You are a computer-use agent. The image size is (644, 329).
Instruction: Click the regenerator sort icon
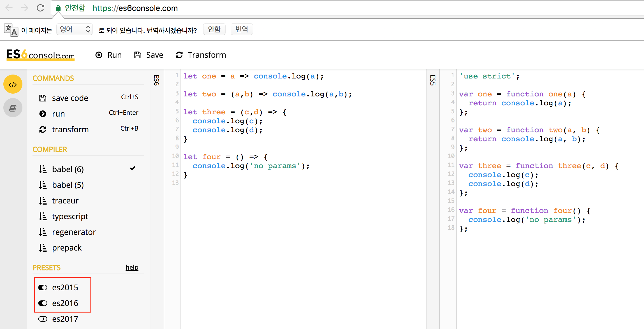pyautogui.click(x=43, y=232)
